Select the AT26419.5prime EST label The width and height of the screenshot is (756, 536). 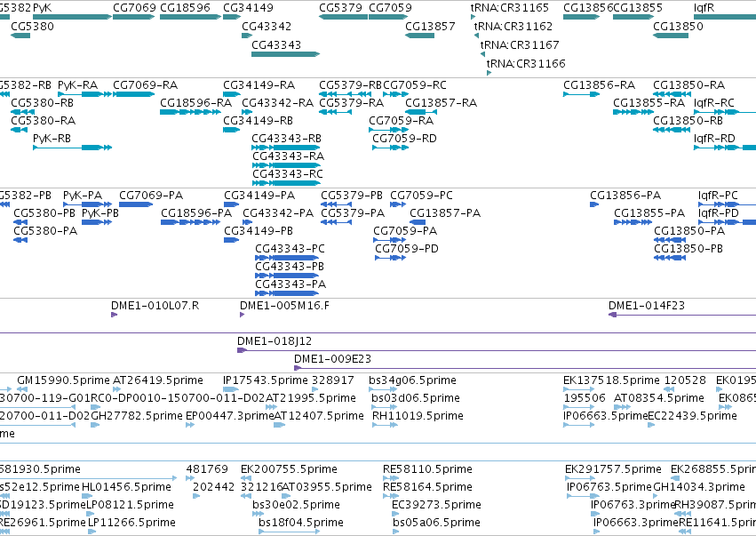(157, 380)
